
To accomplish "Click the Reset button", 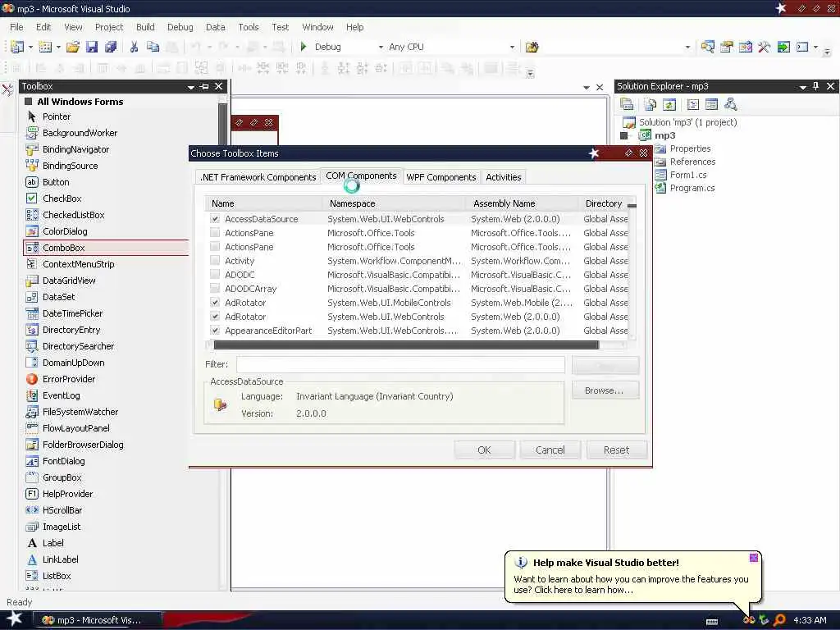I will [x=617, y=450].
